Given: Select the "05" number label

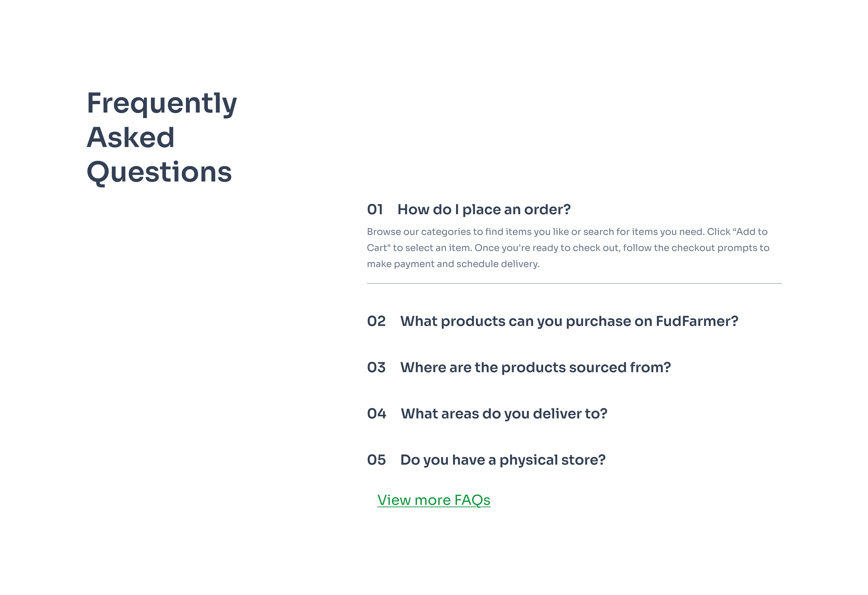Looking at the screenshot, I should 376,460.
